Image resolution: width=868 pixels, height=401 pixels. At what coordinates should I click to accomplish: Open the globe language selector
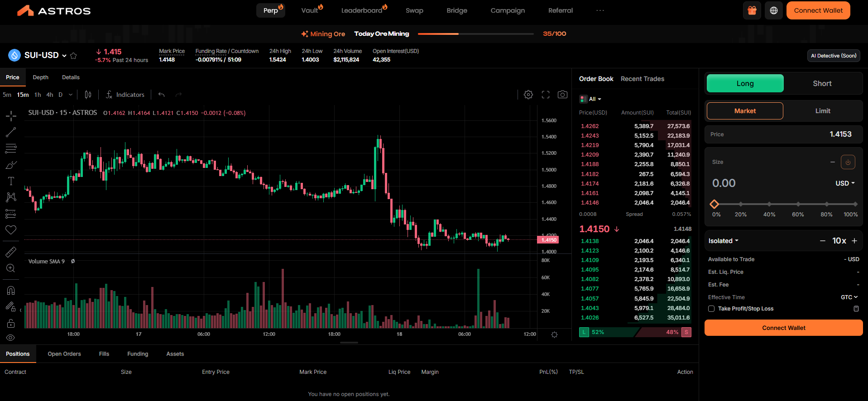(x=773, y=10)
